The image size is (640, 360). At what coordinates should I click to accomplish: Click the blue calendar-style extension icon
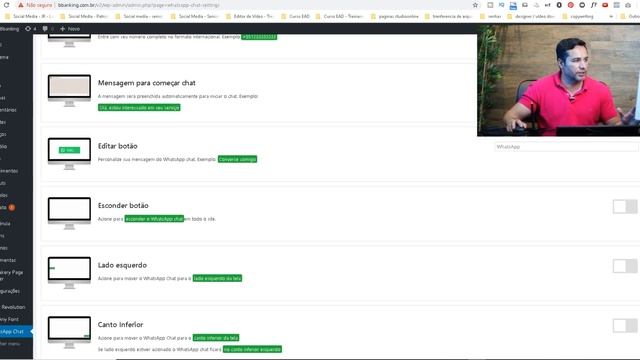513,5
